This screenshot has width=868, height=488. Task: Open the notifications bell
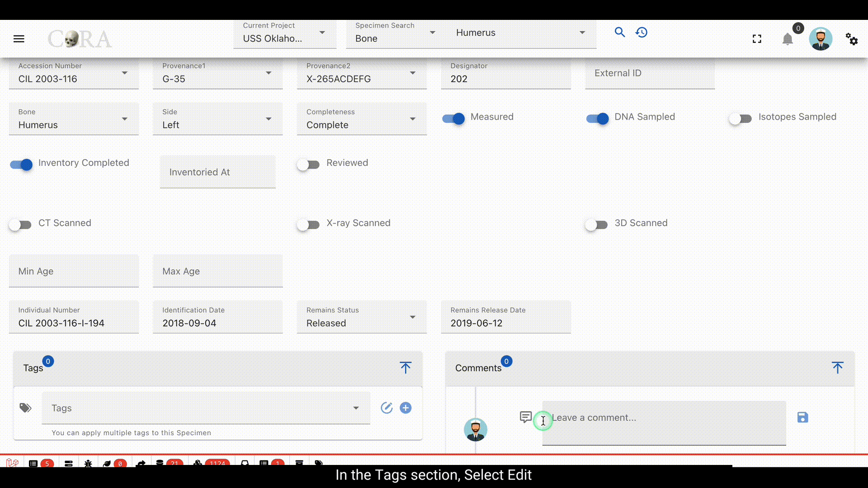[x=788, y=39]
